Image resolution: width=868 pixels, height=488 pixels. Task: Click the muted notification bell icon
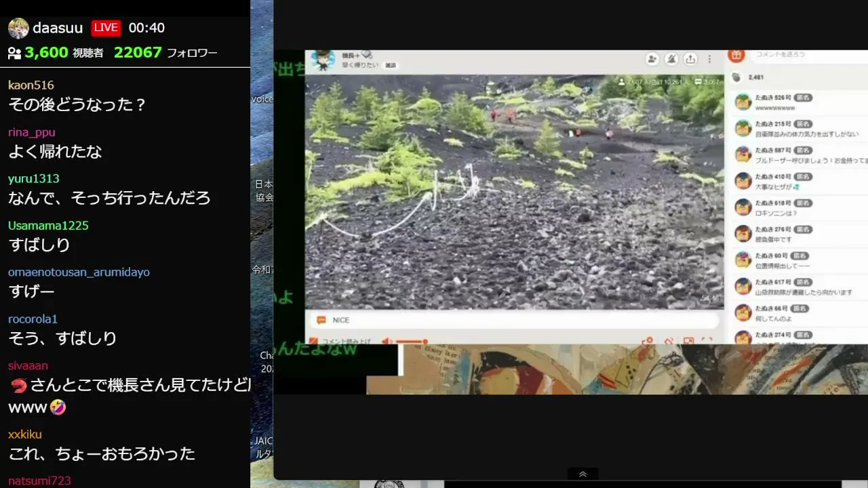(671, 59)
